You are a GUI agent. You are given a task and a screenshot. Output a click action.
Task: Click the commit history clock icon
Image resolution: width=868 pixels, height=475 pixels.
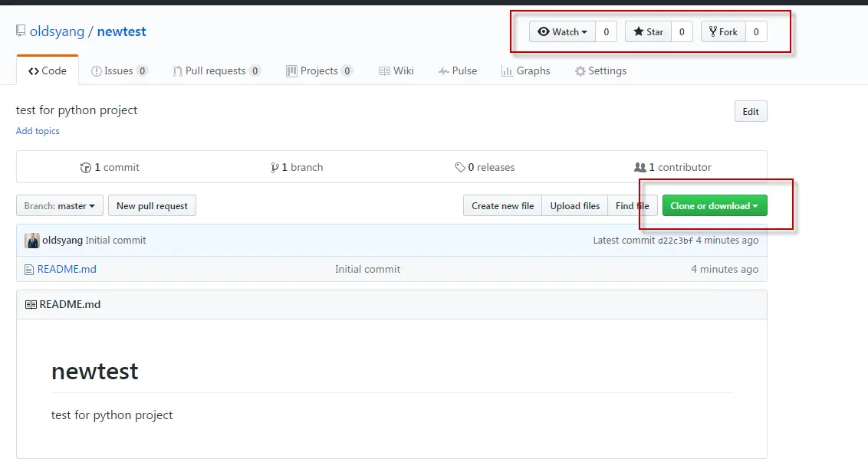click(85, 168)
